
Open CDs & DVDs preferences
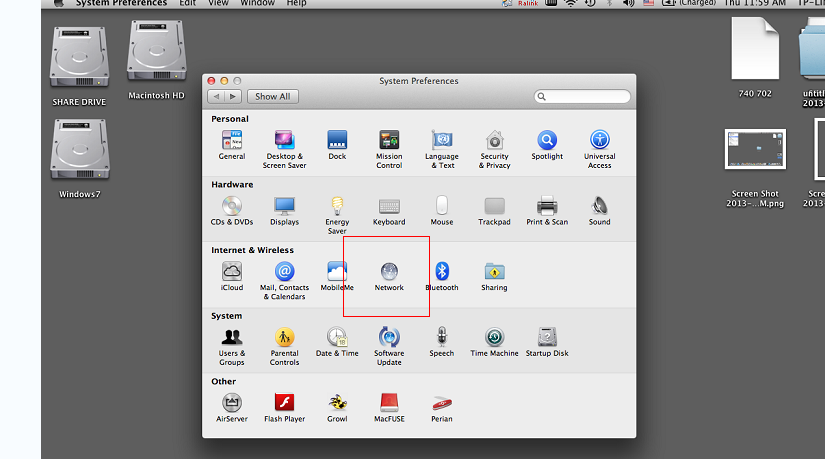[232, 211]
